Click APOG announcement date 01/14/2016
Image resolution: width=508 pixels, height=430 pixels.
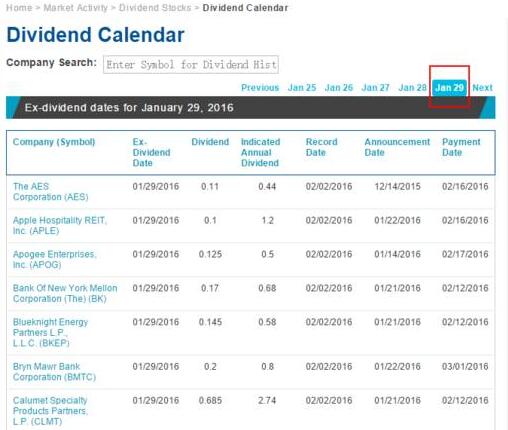point(397,254)
